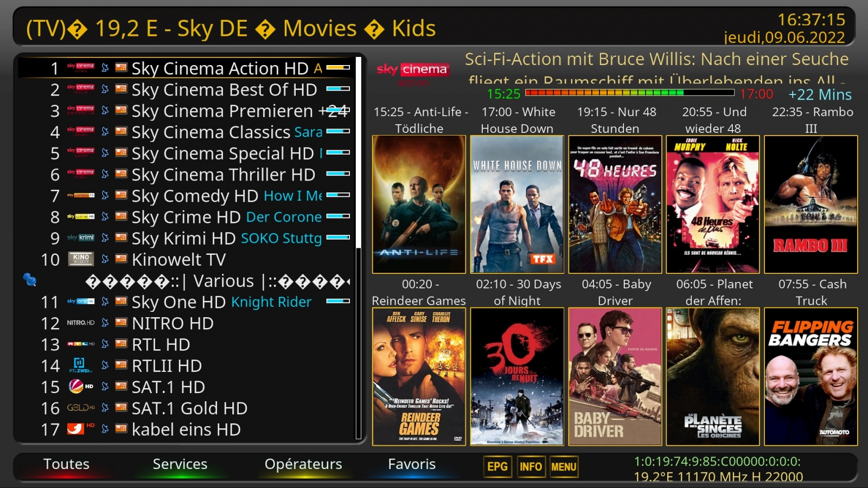
Task: Click the Sky Comedy HD channel logo
Action: (x=80, y=195)
